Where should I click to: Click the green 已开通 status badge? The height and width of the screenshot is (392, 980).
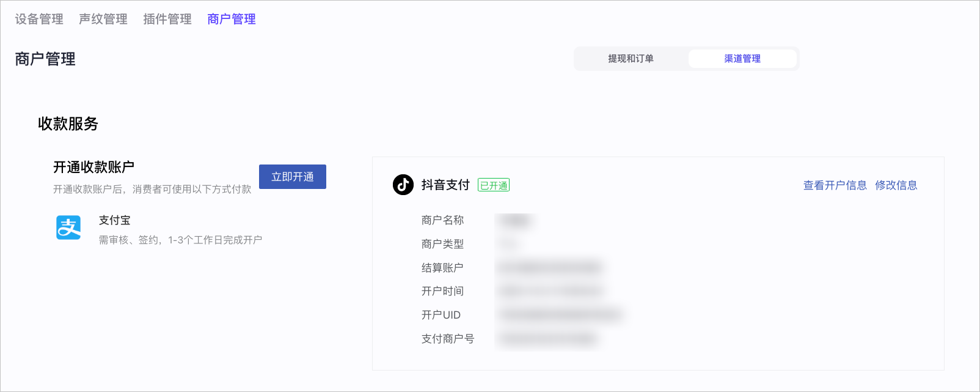click(494, 185)
